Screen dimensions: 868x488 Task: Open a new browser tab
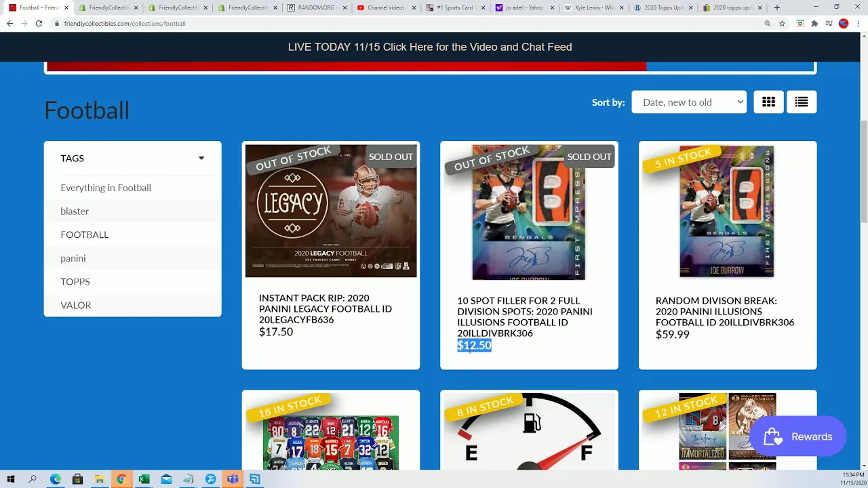tap(777, 7)
